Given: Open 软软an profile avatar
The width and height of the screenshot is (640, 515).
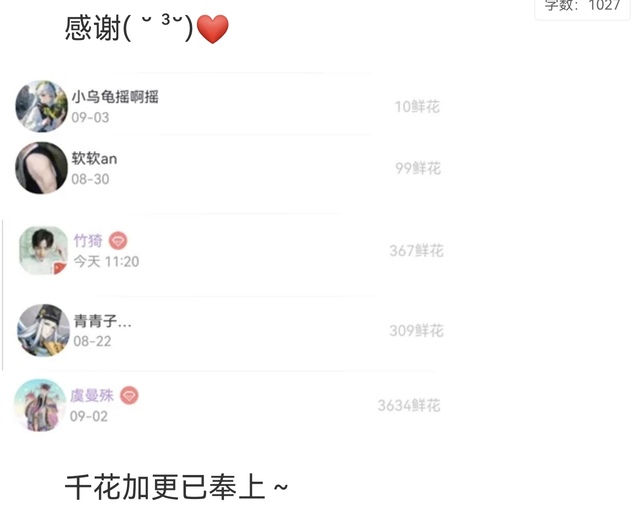Looking at the screenshot, I should (41, 168).
